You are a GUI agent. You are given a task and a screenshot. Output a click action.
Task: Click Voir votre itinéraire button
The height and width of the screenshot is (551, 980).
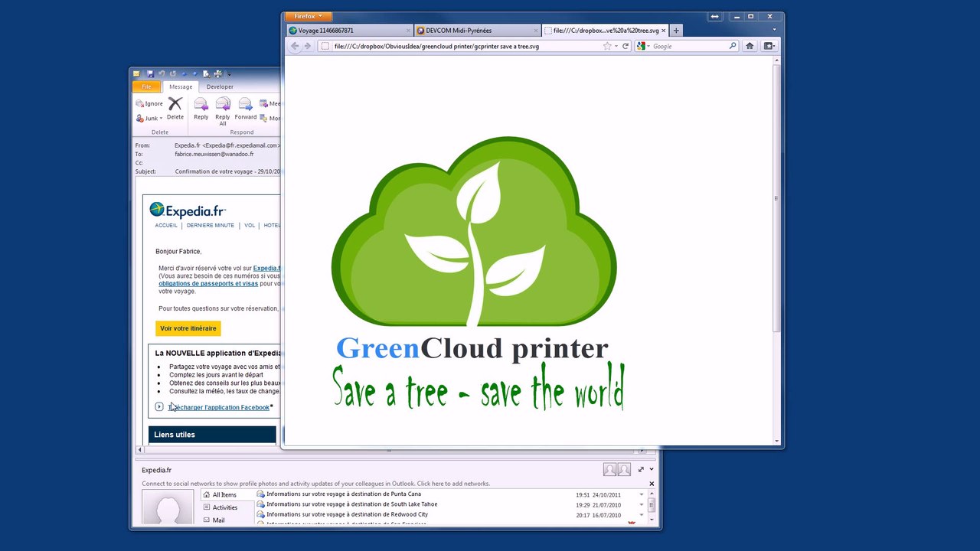coord(188,328)
